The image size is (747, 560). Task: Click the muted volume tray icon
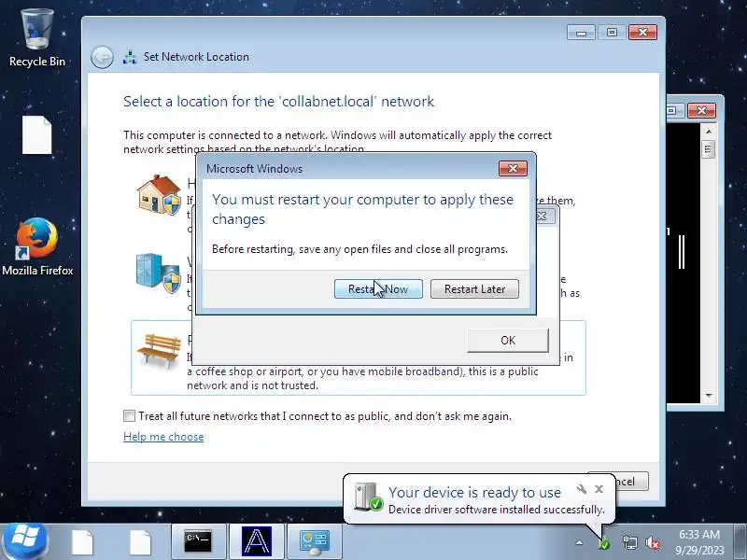pos(652,542)
